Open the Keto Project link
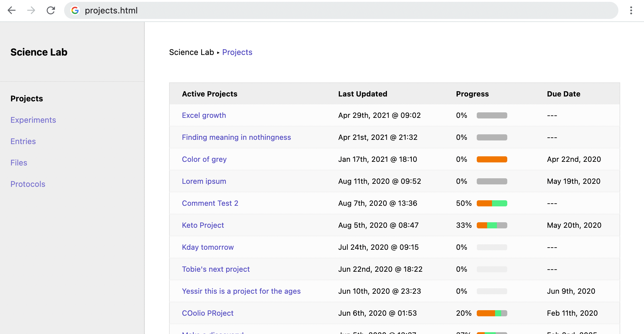The image size is (644, 334). click(203, 225)
